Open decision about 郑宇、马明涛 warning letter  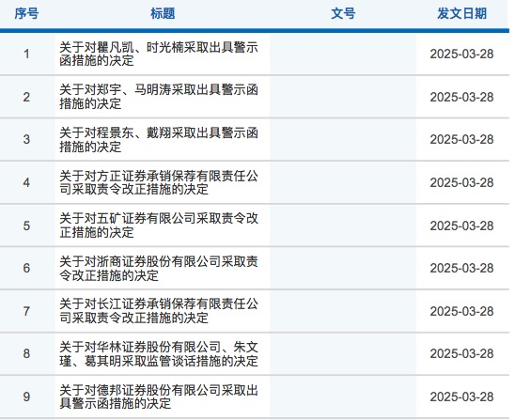point(159,97)
